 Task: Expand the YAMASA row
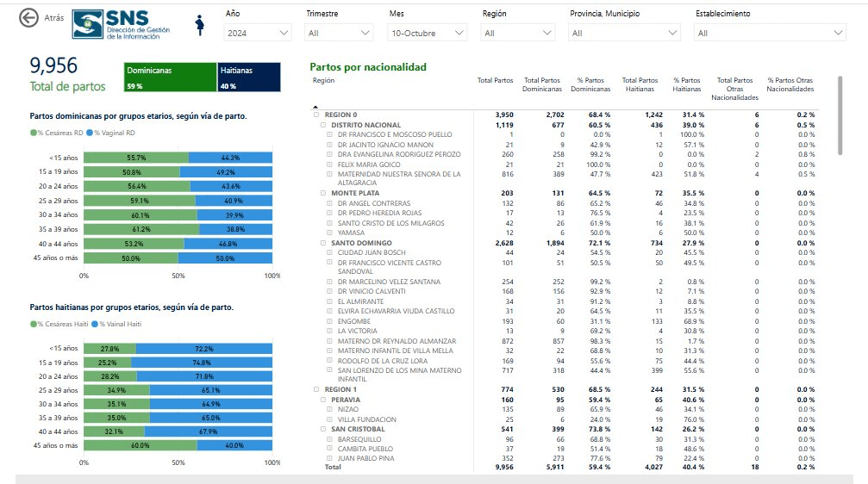pyautogui.click(x=330, y=233)
